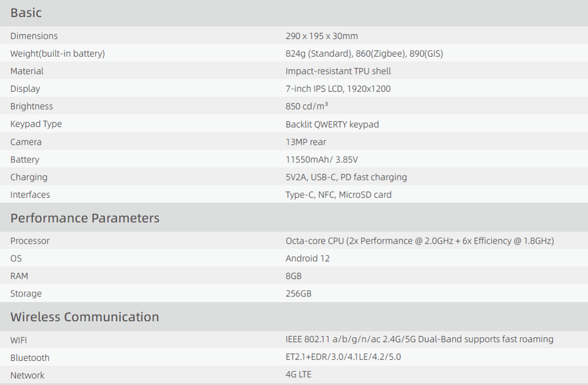Click the Weight(built-in battery) label
Viewport: 588px width, 385px height.
[57, 53]
